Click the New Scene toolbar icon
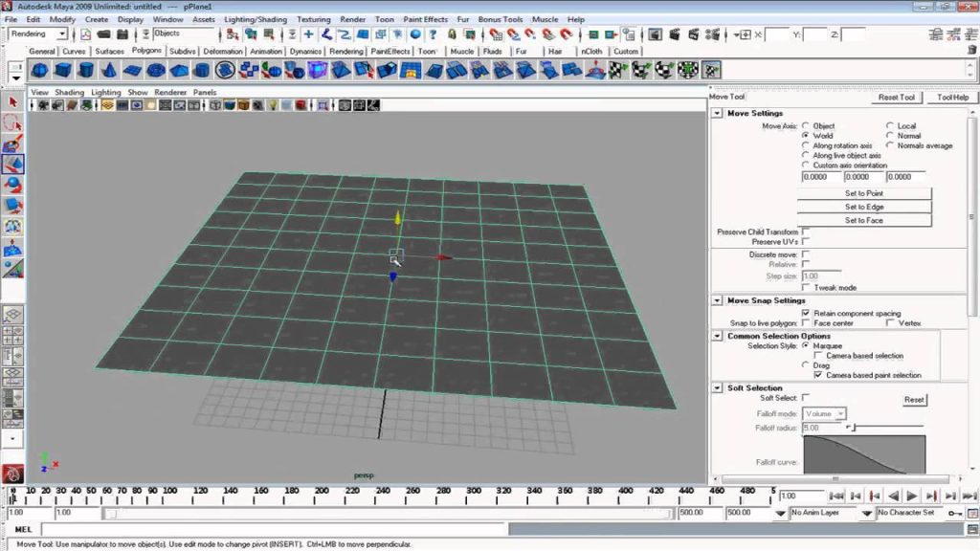 point(85,34)
